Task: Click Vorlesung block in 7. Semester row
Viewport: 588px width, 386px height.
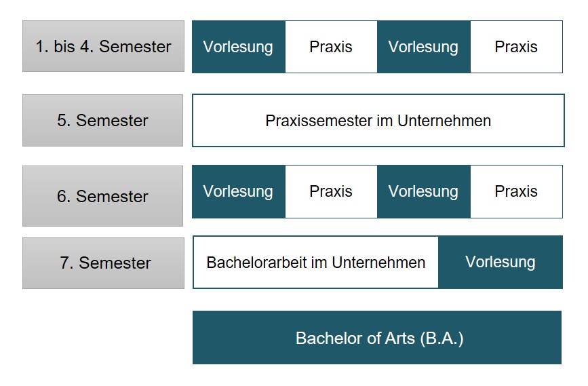Action: [501, 263]
